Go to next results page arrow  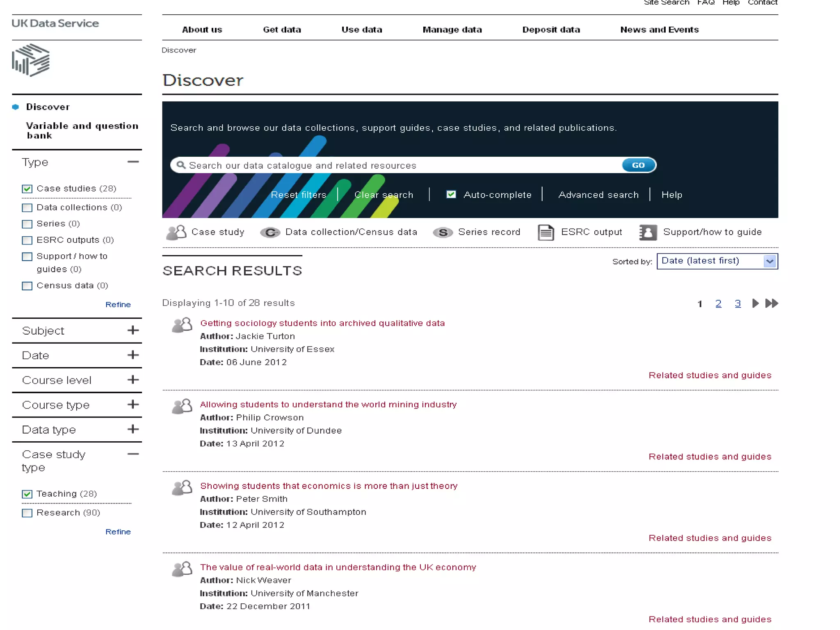click(x=755, y=304)
